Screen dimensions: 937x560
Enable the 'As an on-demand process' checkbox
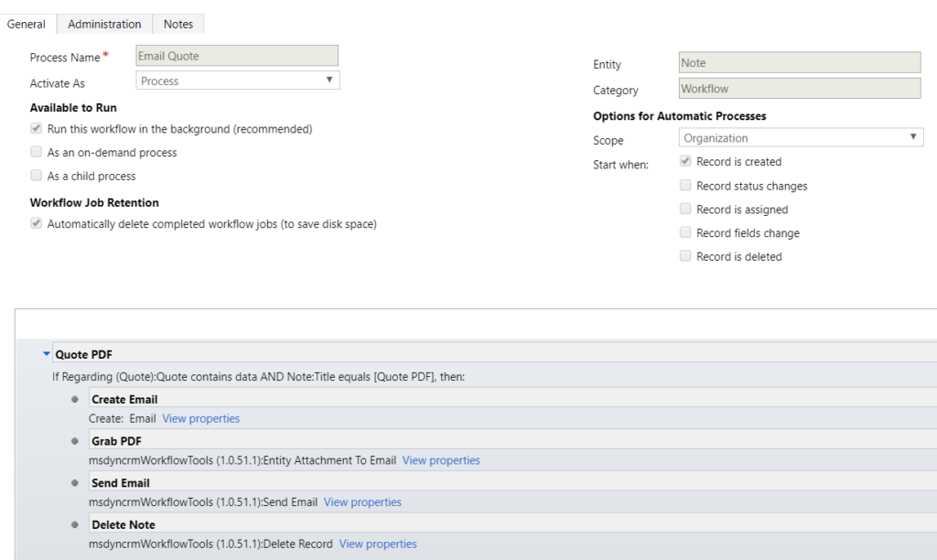tap(36, 152)
